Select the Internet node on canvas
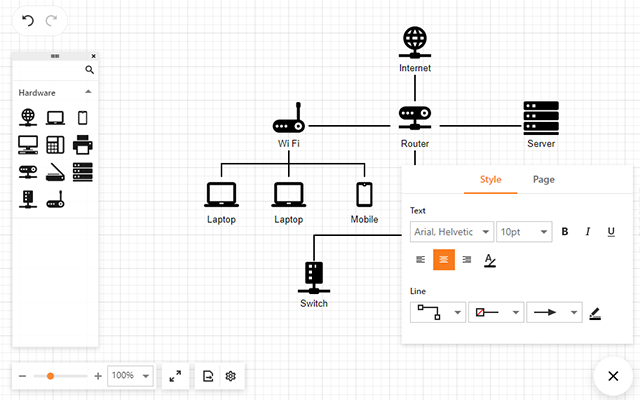The width and height of the screenshot is (640, 400). [415, 42]
